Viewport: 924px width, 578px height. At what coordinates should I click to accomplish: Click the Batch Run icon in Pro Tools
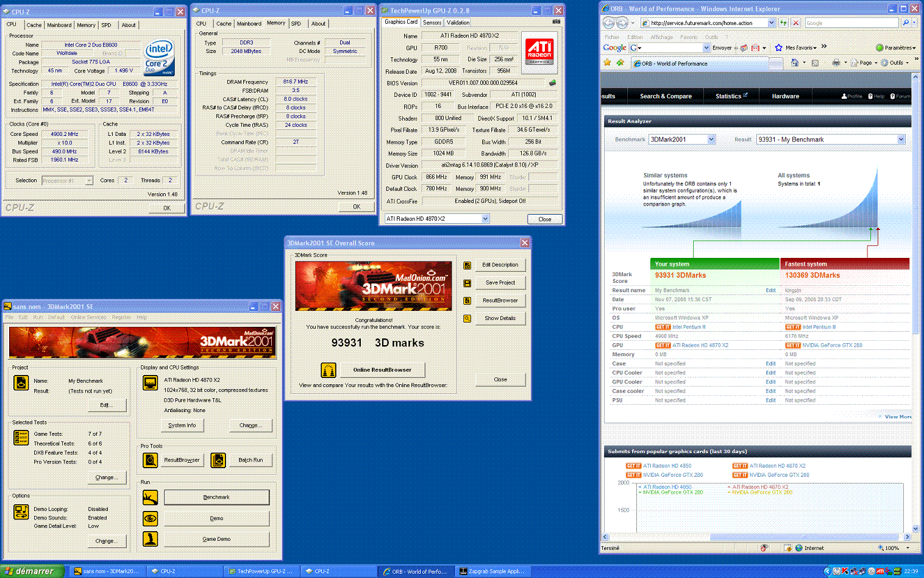tap(218, 460)
